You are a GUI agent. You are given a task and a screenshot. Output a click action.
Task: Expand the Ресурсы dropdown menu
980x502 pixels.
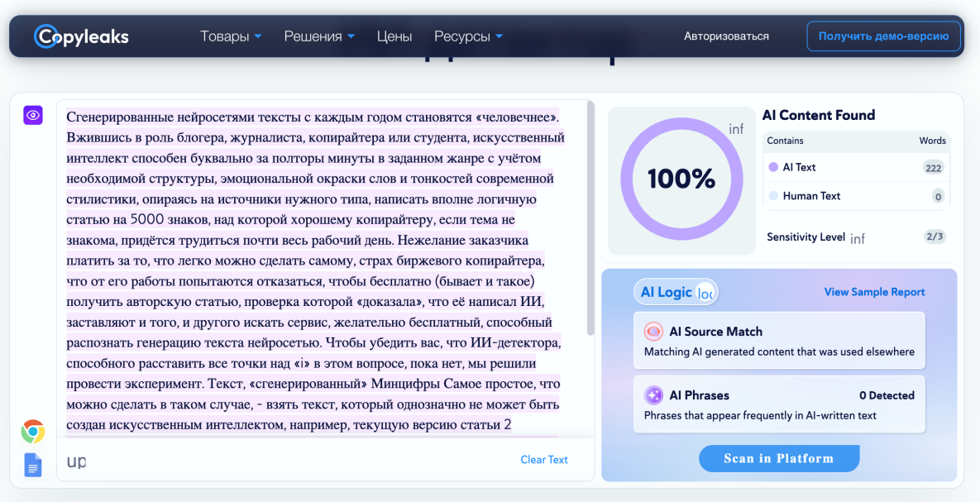(x=469, y=36)
